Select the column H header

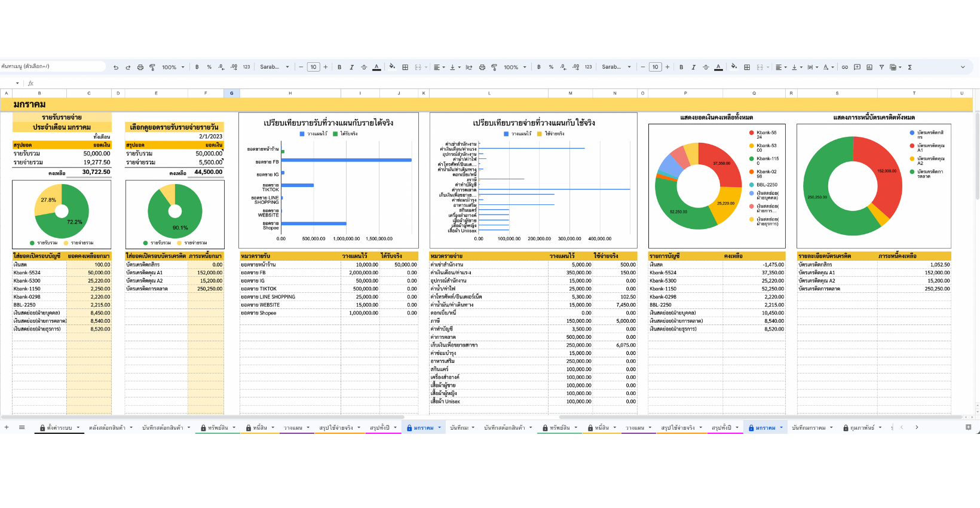(x=290, y=93)
